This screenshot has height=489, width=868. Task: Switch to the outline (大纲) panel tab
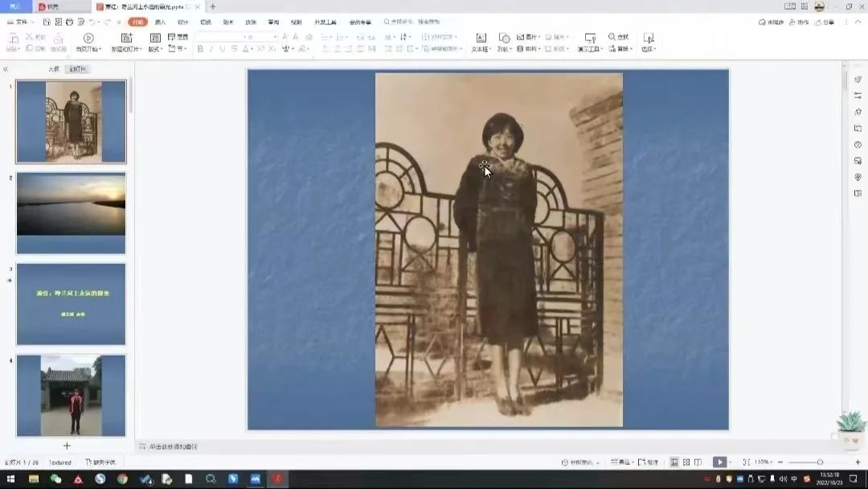tap(53, 69)
